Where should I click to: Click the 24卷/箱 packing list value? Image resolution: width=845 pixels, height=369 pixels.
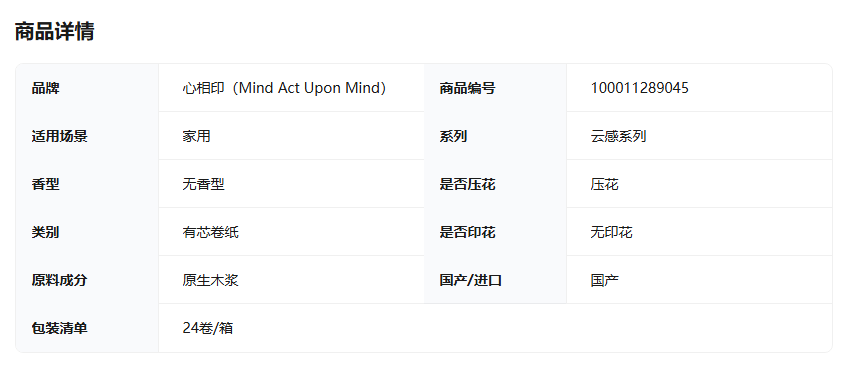[x=207, y=328]
